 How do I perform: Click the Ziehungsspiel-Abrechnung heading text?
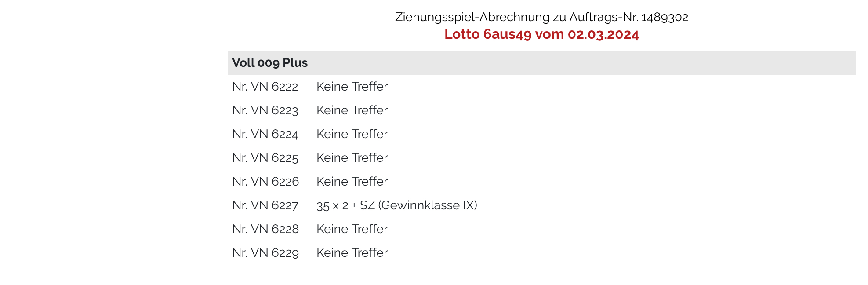pyautogui.click(x=541, y=17)
